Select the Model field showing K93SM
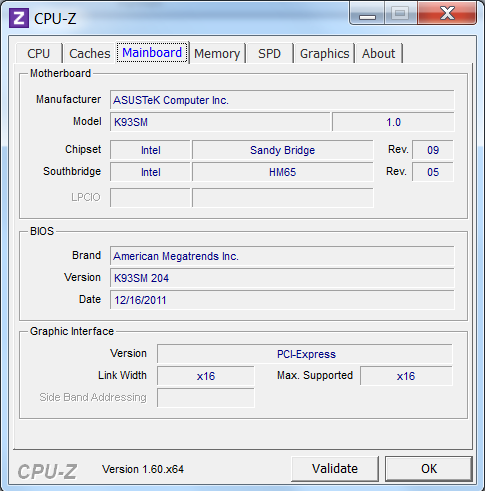486x491 pixels. pyautogui.click(x=220, y=122)
